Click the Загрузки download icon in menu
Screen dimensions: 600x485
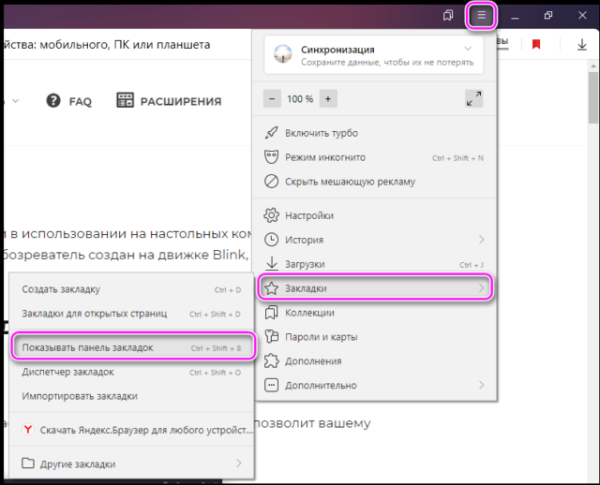271,264
